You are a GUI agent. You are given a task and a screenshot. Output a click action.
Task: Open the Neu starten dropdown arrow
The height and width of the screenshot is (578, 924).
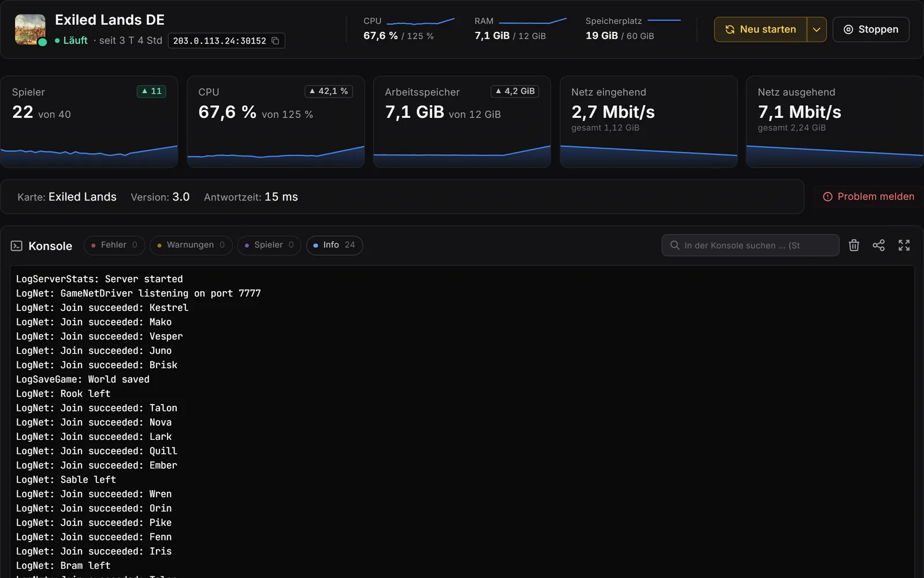coord(817,29)
